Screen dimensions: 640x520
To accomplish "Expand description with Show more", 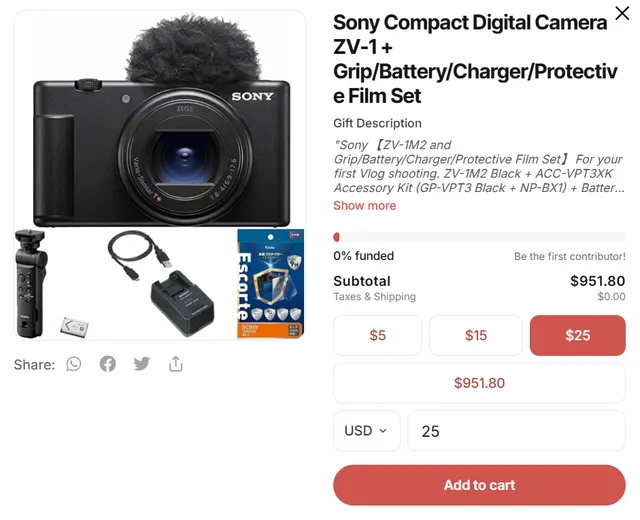I will coord(364,205).
